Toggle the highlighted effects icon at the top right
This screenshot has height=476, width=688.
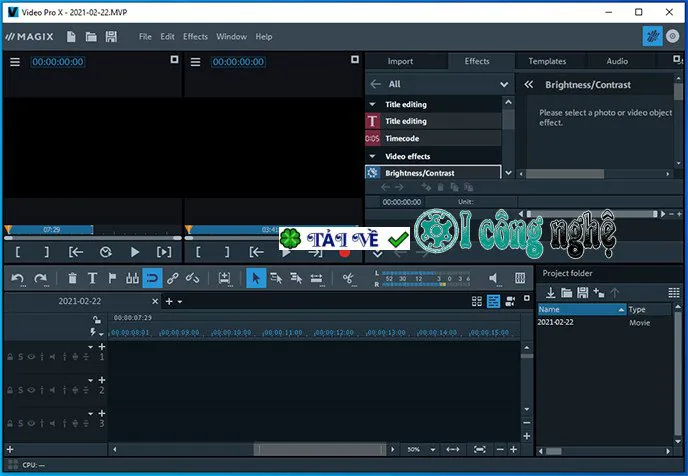coord(652,36)
